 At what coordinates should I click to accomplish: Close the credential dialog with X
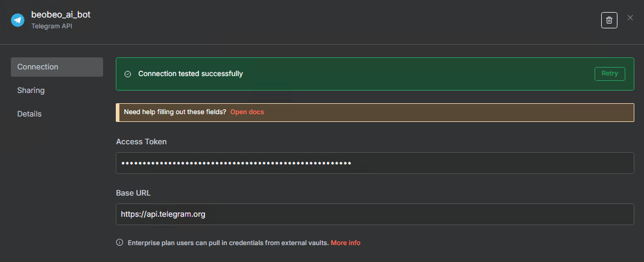point(630,18)
